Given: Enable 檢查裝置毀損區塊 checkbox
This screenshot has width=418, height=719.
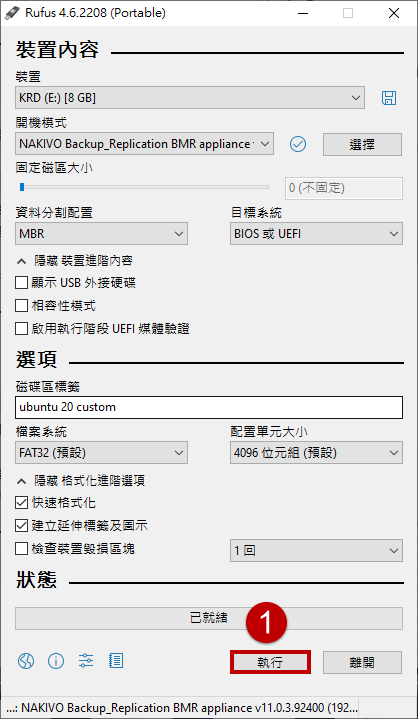Looking at the screenshot, I should click(x=22, y=549).
